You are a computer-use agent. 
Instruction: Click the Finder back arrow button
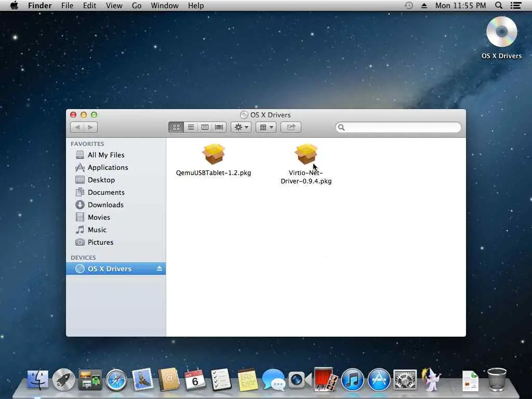pyautogui.click(x=77, y=127)
